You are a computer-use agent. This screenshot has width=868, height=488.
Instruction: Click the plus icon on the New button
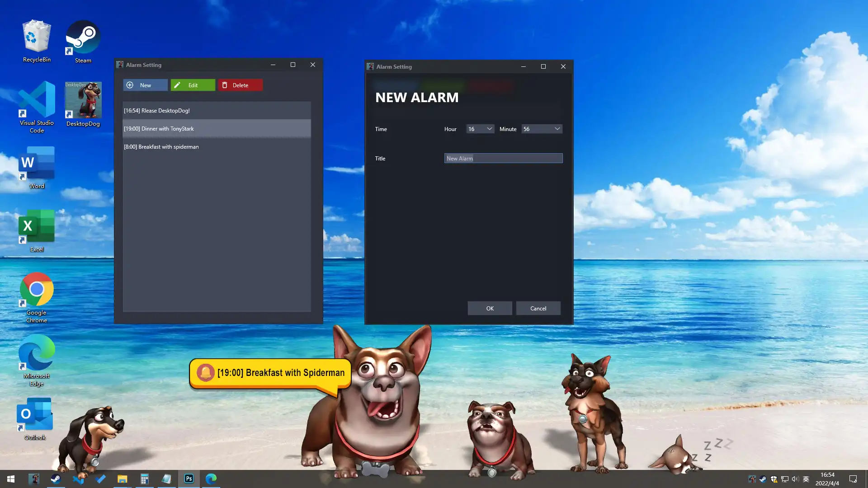130,85
